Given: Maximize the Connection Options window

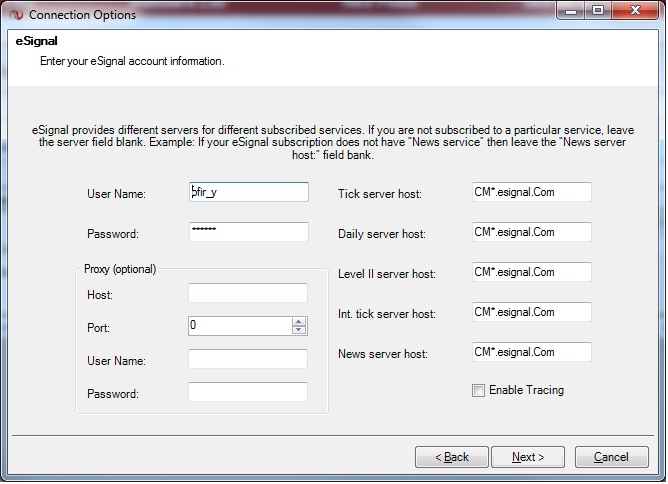Looking at the screenshot, I should 598,12.
